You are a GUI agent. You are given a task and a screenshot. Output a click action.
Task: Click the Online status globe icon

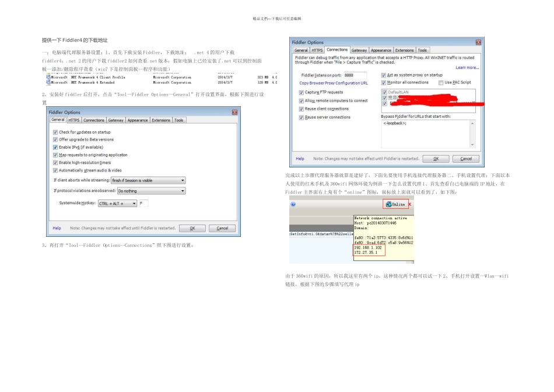pyautogui.click(x=388, y=204)
